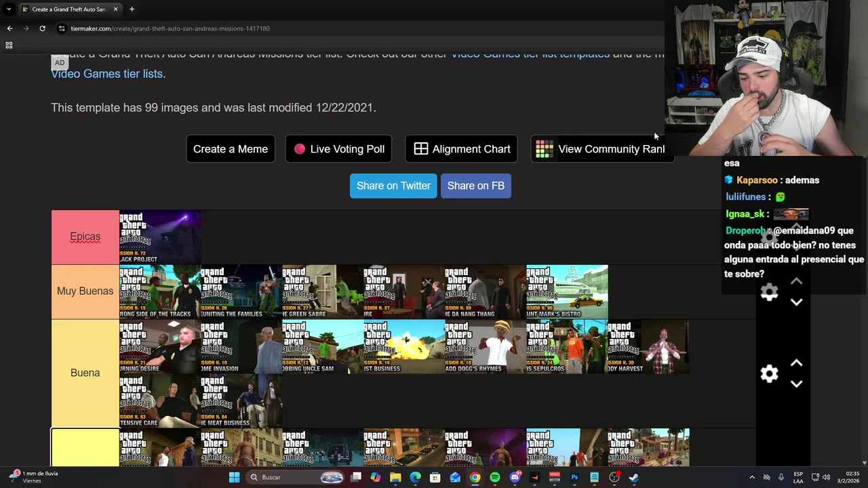
Task: Click the Kaparsoo username in chat
Action: pyautogui.click(x=757, y=180)
